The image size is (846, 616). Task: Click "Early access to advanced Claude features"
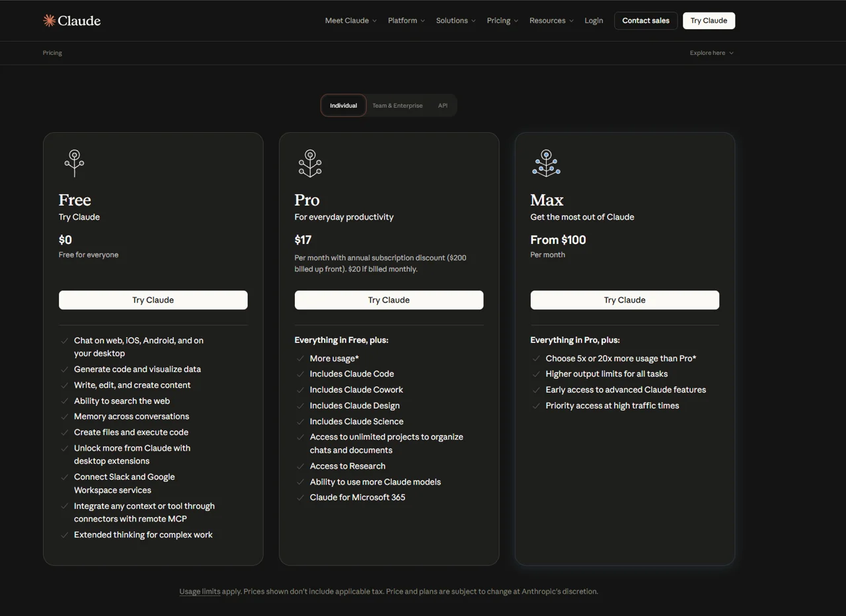[626, 390]
